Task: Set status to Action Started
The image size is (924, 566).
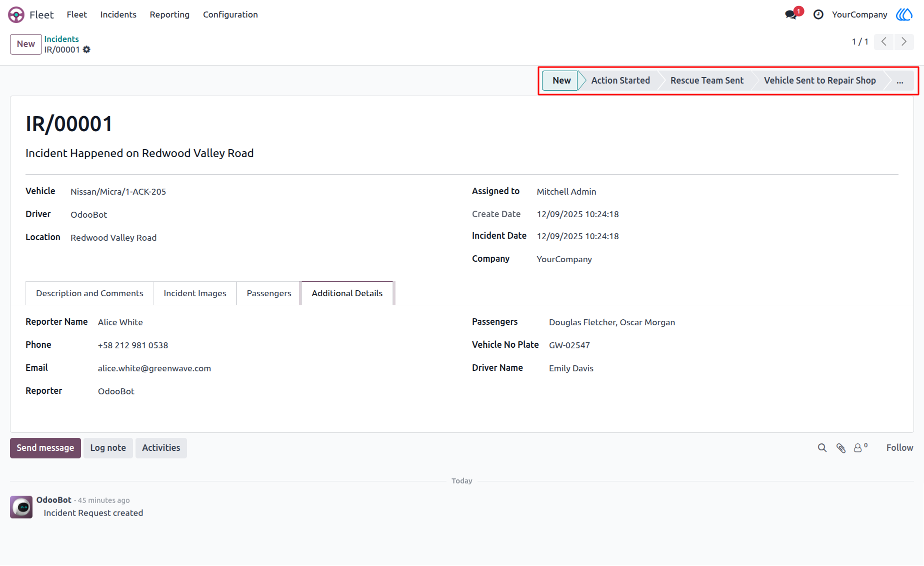Action: point(620,81)
